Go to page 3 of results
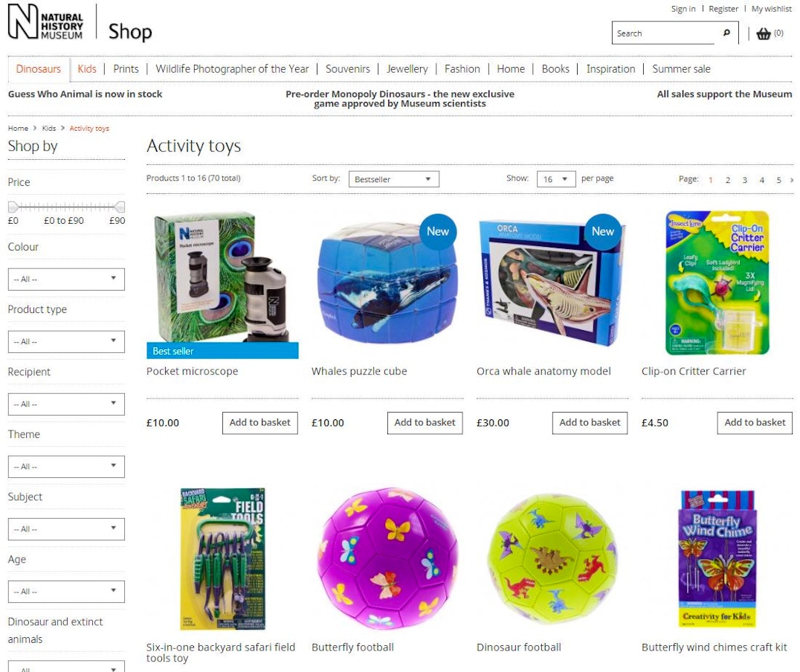Image resolution: width=800 pixels, height=672 pixels. [744, 180]
